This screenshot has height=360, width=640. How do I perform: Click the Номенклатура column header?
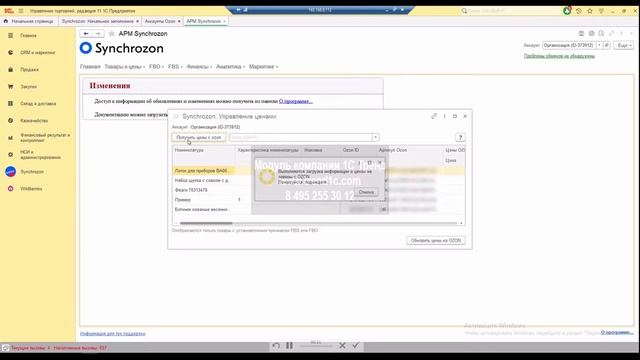coord(204,150)
